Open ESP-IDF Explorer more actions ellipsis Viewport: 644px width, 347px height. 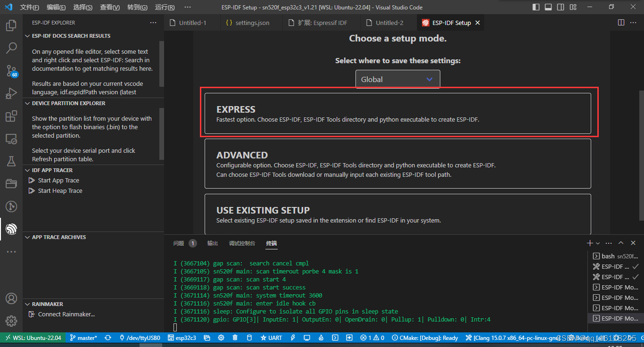coord(153,23)
